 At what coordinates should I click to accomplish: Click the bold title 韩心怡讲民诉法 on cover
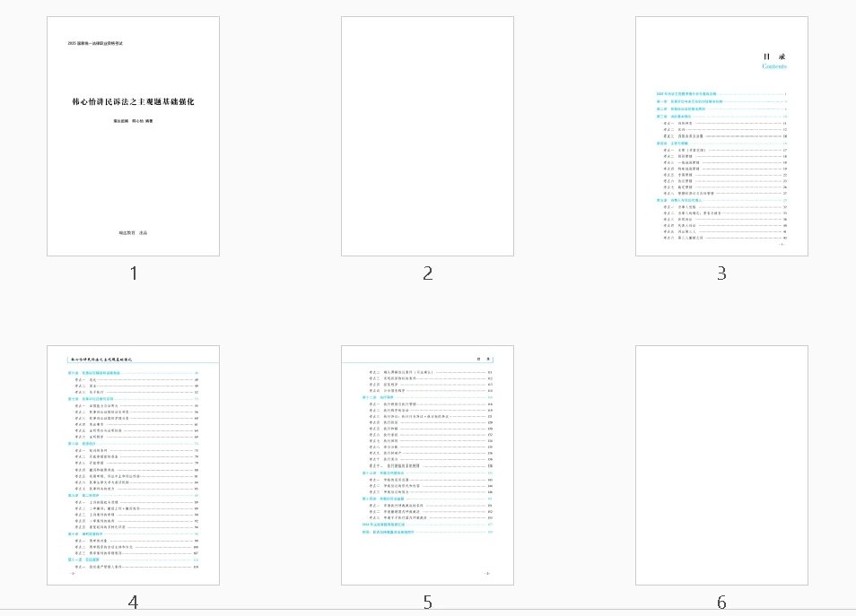pyautogui.click(x=133, y=102)
